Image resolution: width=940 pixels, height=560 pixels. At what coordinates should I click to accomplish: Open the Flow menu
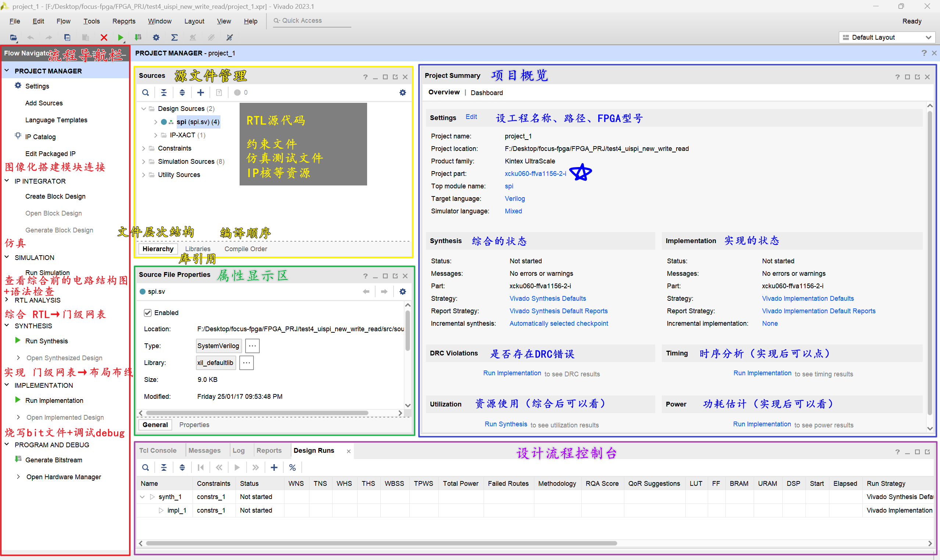tap(64, 21)
